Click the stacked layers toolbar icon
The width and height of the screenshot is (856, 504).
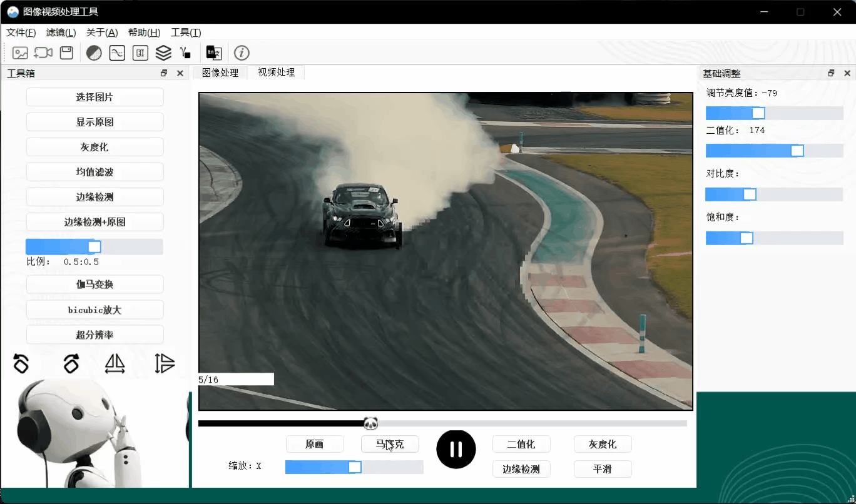tap(163, 53)
